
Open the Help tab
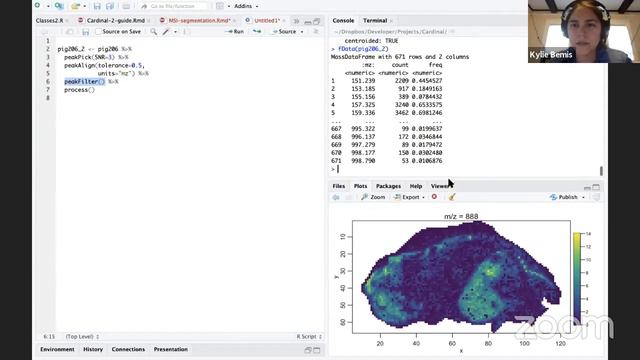(x=416, y=186)
